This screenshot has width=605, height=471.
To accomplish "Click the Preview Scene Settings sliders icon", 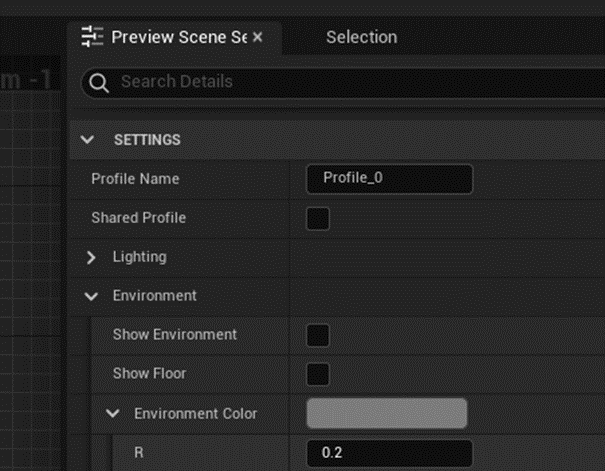I will pyautogui.click(x=92, y=37).
